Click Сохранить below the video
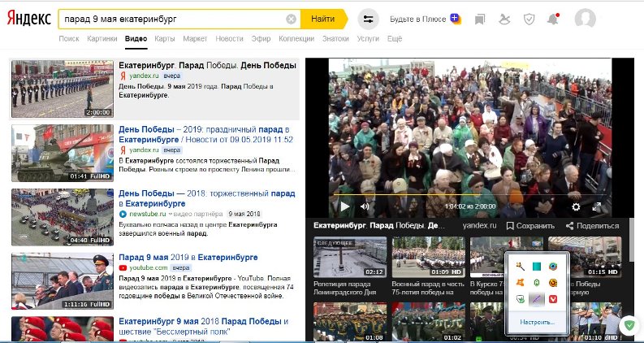This screenshot has width=644, height=343. click(x=530, y=225)
